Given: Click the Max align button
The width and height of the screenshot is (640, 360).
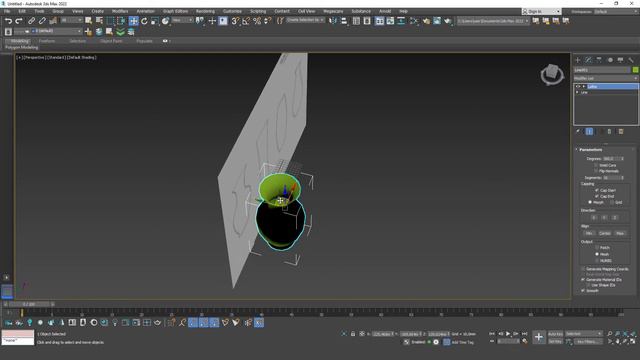Looking at the screenshot, I should tap(620, 233).
